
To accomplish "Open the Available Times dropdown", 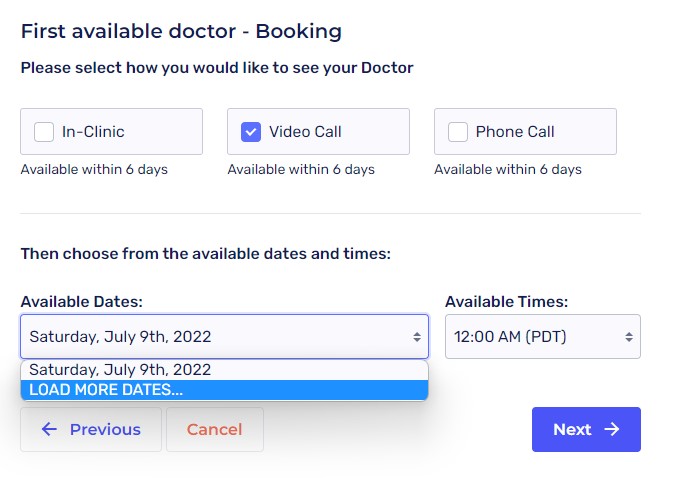I will (542, 337).
